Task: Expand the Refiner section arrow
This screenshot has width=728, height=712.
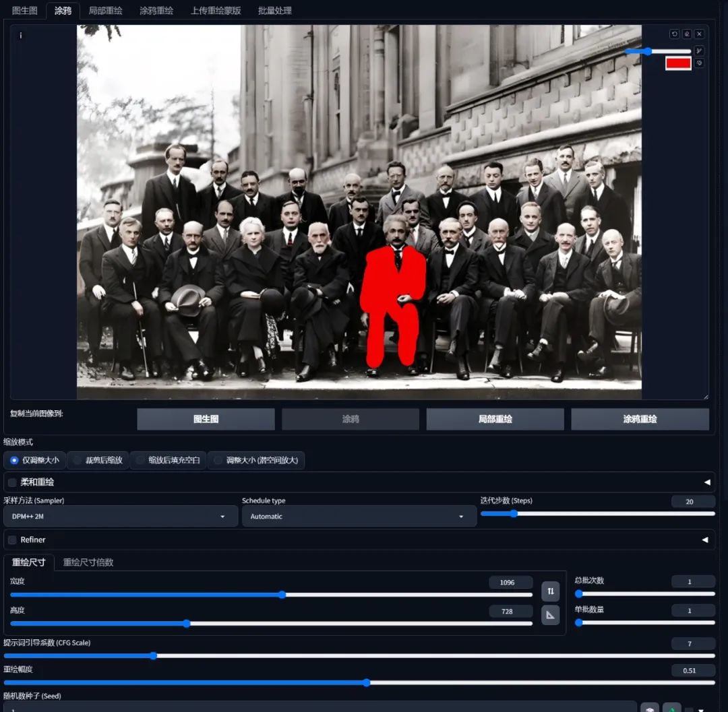Action: (705, 540)
